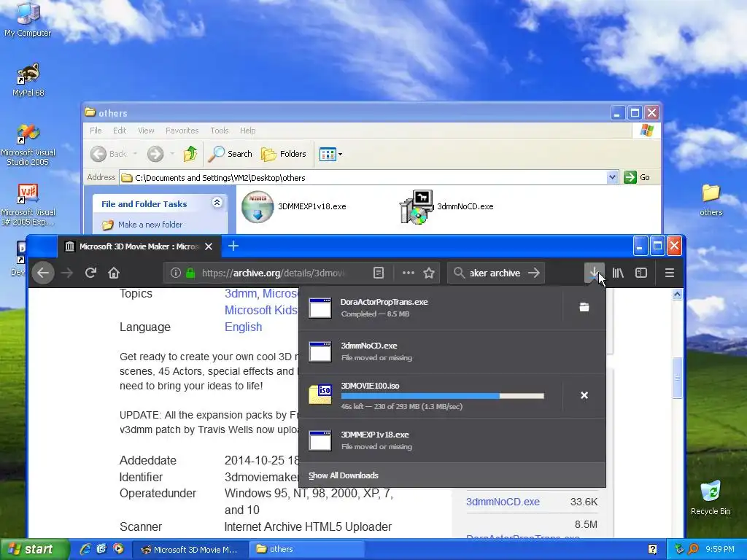Viewport: 747px width, 560px height.
Task: Open Search in others window toolbar
Action: coord(230,154)
